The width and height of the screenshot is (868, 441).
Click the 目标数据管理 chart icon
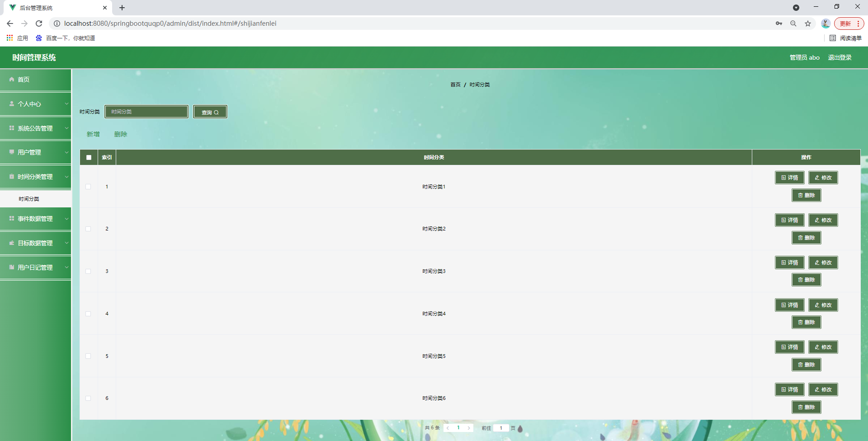pyautogui.click(x=11, y=243)
